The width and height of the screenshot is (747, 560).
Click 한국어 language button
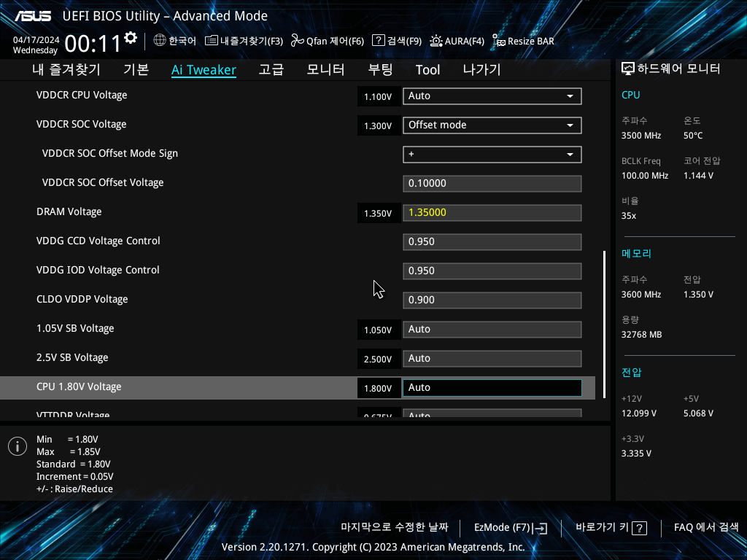point(175,41)
